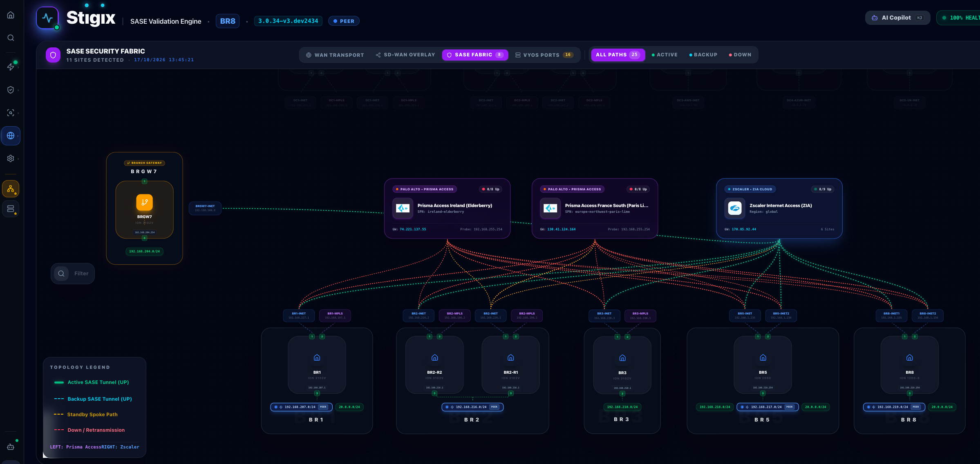
Task: Select the All Paths button
Action: coord(618,55)
